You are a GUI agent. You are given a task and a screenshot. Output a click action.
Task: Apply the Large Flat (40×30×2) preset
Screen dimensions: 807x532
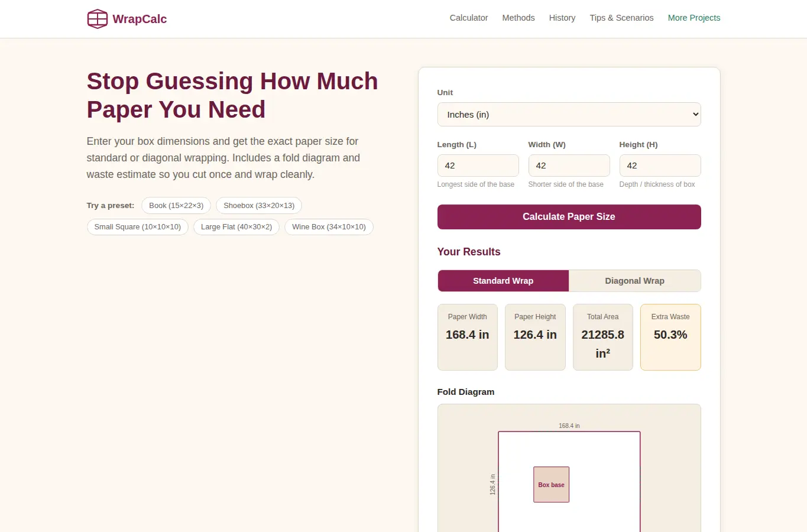point(236,227)
